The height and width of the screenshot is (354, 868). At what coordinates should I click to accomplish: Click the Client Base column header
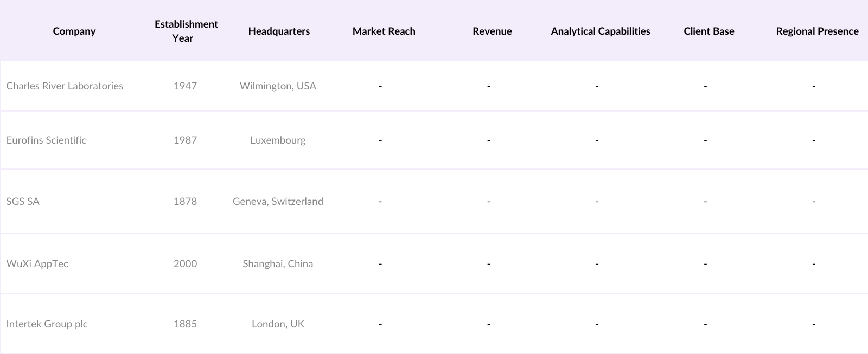tap(709, 31)
